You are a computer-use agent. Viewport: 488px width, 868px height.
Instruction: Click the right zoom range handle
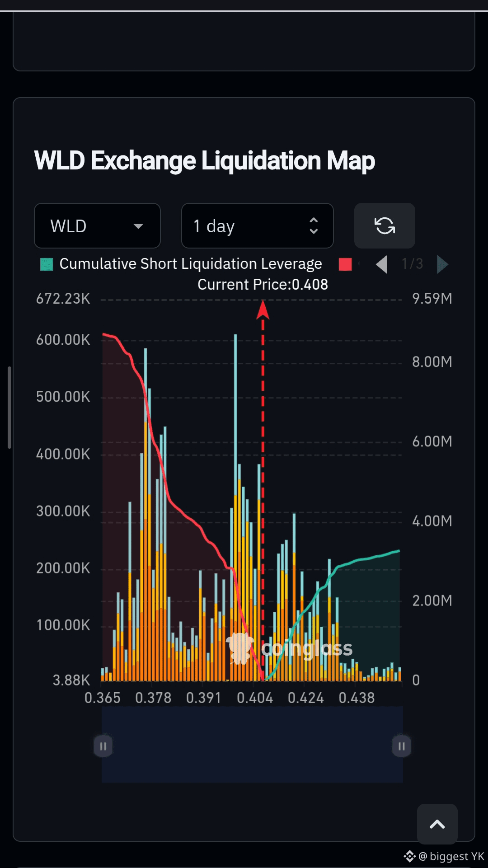tap(402, 746)
